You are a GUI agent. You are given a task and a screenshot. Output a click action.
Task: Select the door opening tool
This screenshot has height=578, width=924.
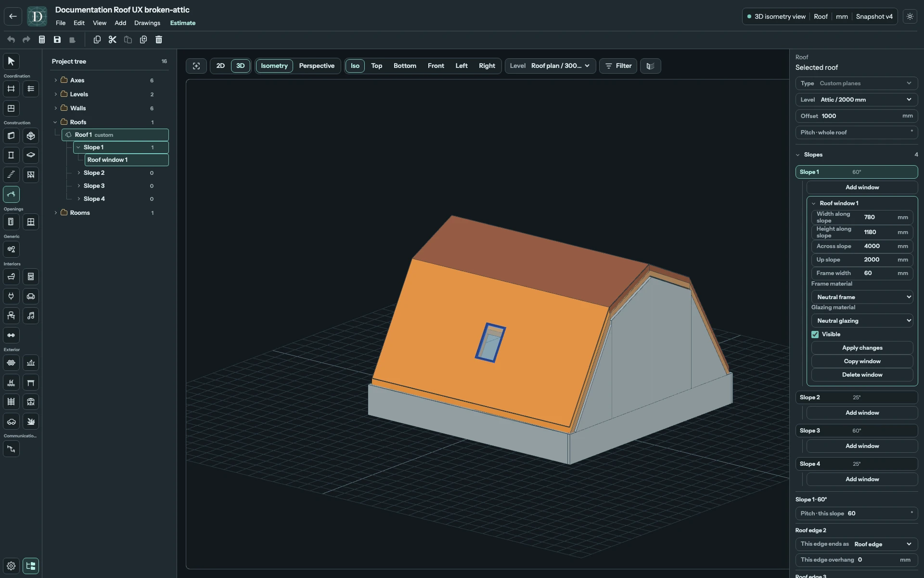(x=11, y=222)
